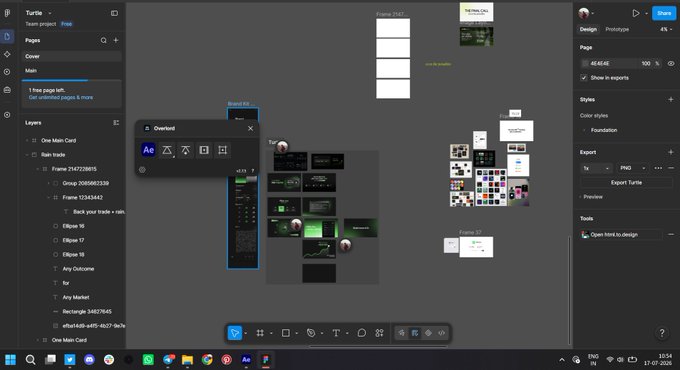Open After Effects from the Windows taskbar
The image size is (680, 370).
(x=246, y=360)
